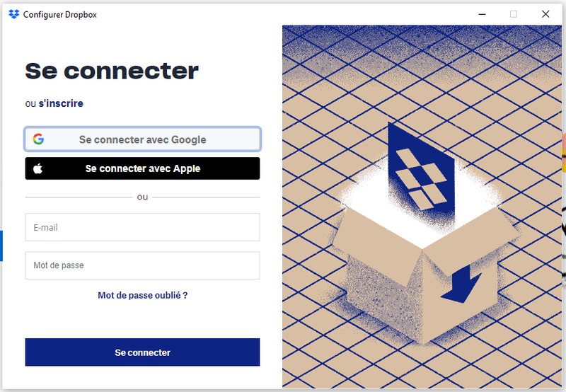566x392 pixels.
Task: Choose "Se connecter avec Apple"
Action: point(142,168)
